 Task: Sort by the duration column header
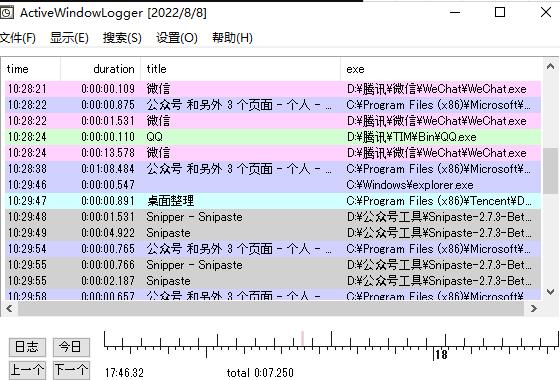[100, 69]
